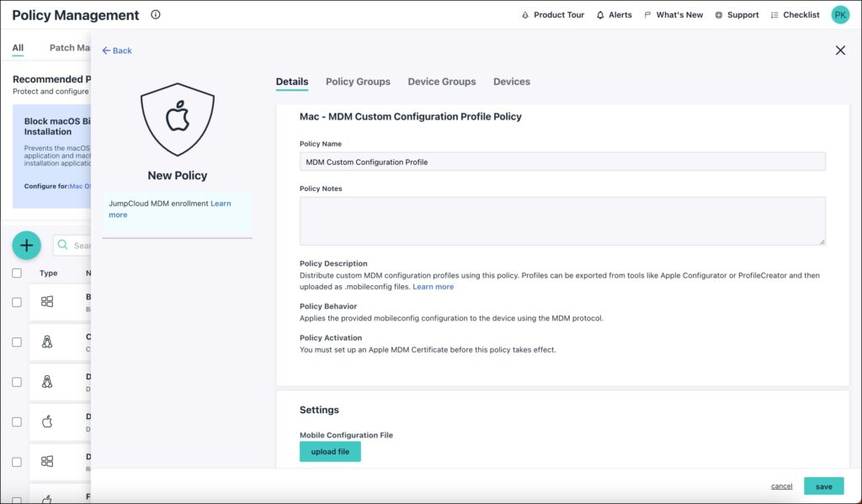Open the Devices tab
The width and height of the screenshot is (862, 504).
pos(511,82)
